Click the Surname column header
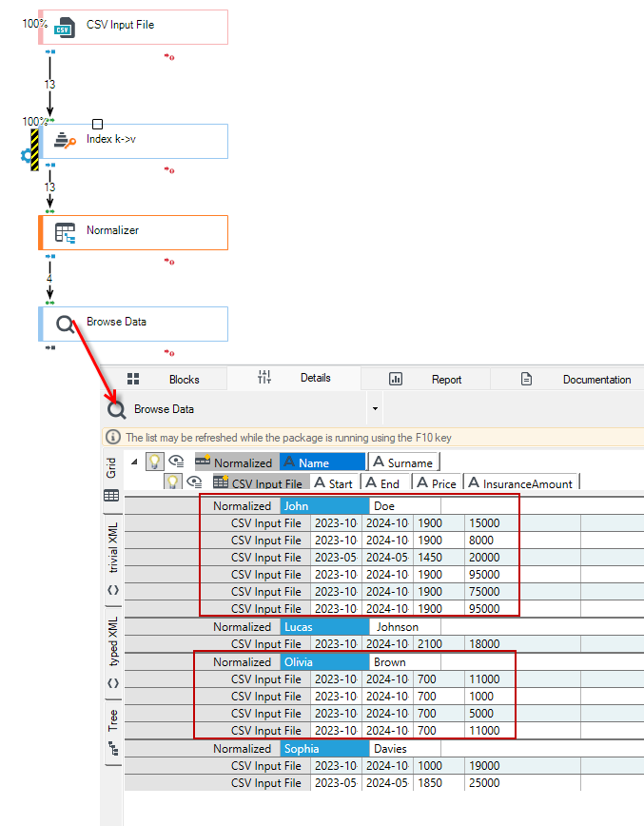 tap(403, 462)
